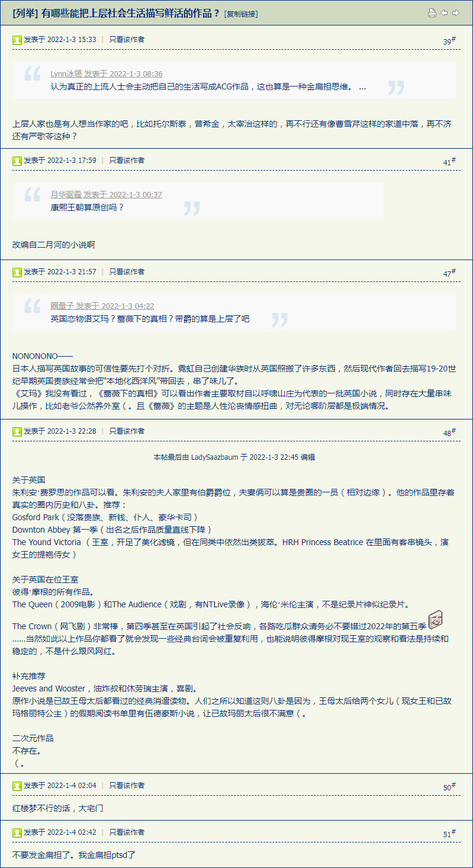473x868 pixels.
Task: Click the line starting Gosford Park
Action: click(105, 517)
